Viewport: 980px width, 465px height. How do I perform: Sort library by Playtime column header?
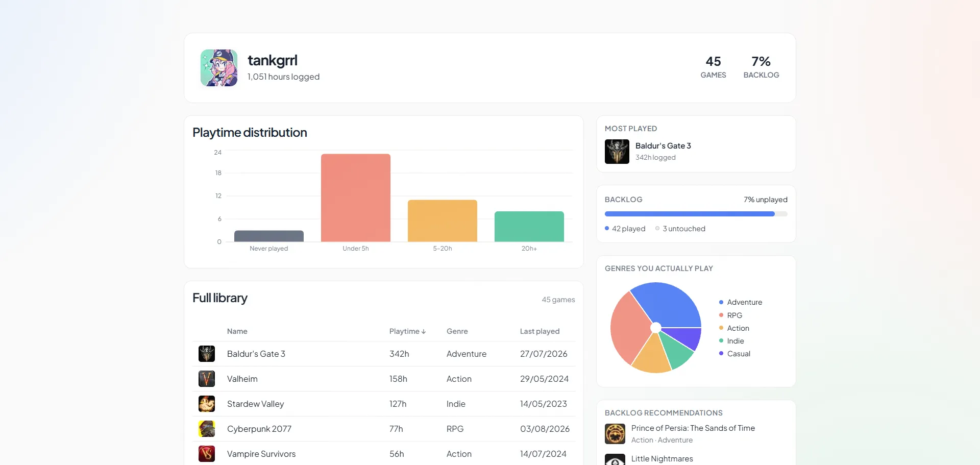pos(407,331)
